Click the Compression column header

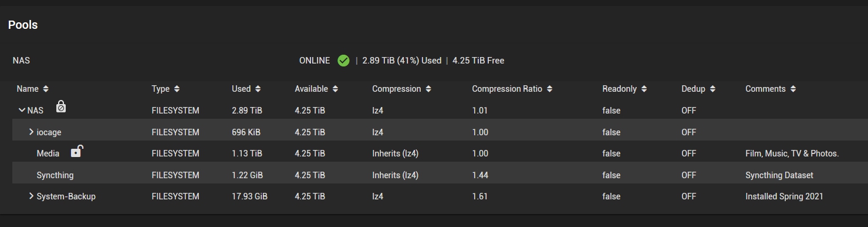pos(397,89)
